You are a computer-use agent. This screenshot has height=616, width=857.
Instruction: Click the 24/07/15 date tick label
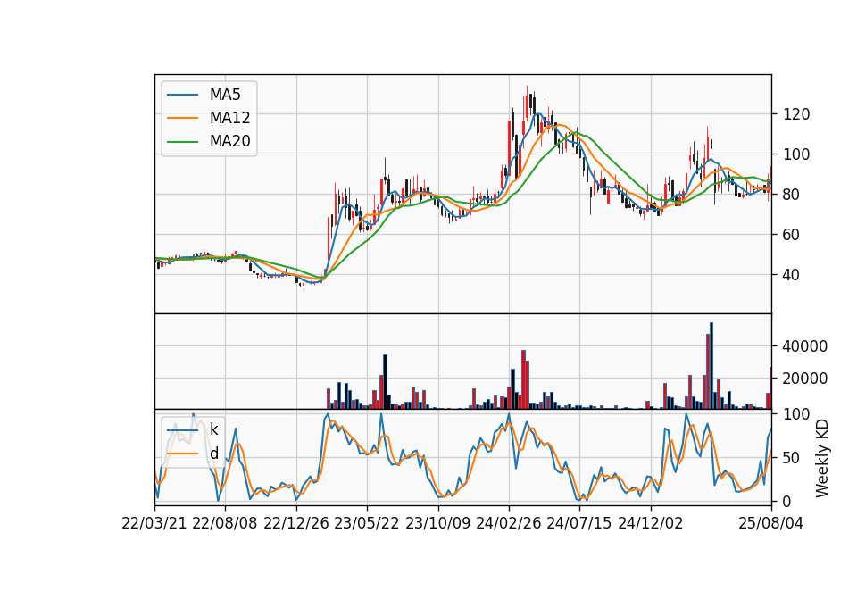tap(579, 523)
